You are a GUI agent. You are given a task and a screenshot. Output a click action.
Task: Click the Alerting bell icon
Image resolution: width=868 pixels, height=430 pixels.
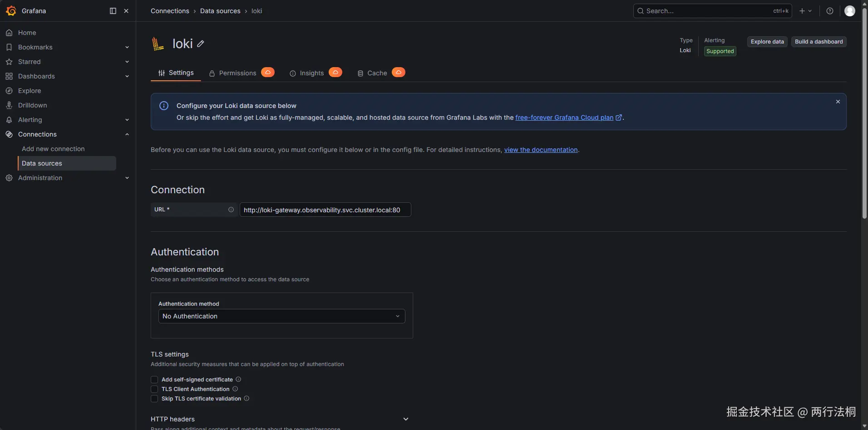point(9,120)
